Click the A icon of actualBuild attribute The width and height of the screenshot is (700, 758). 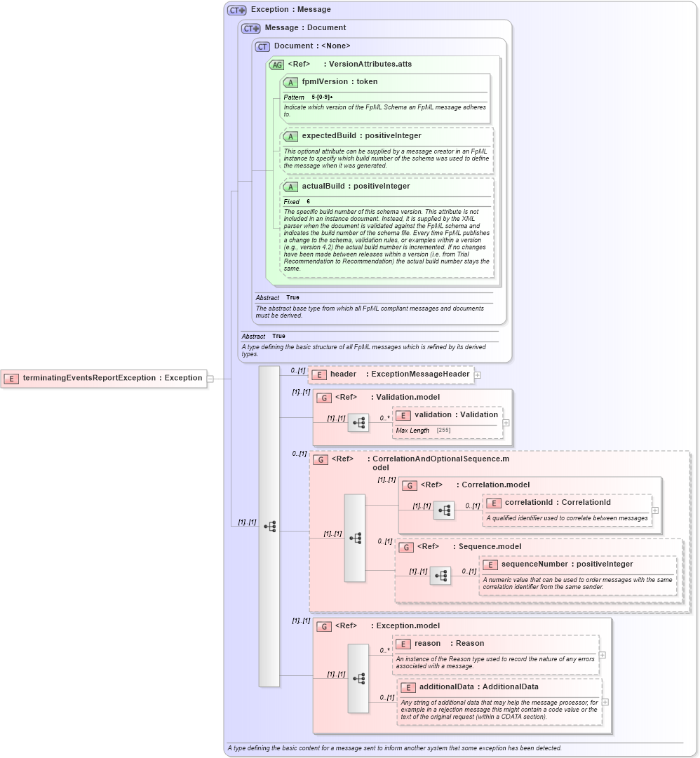coord(290,187)
